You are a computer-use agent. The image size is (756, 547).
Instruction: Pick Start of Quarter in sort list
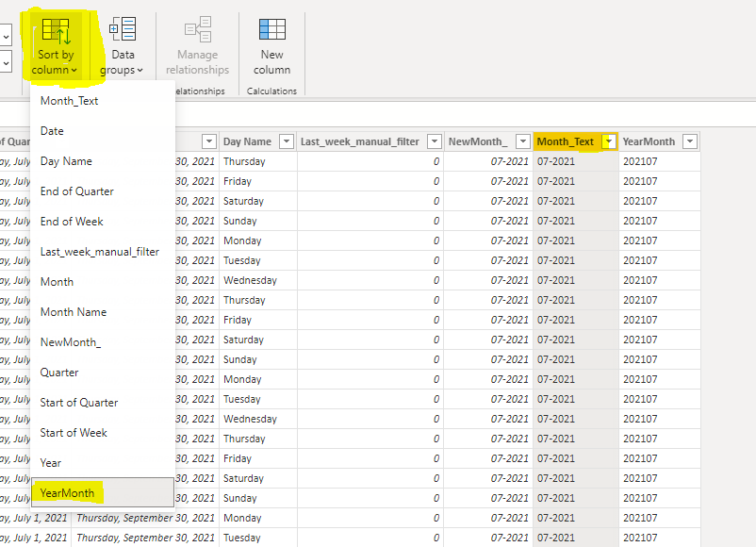click(x=102, y=403)
